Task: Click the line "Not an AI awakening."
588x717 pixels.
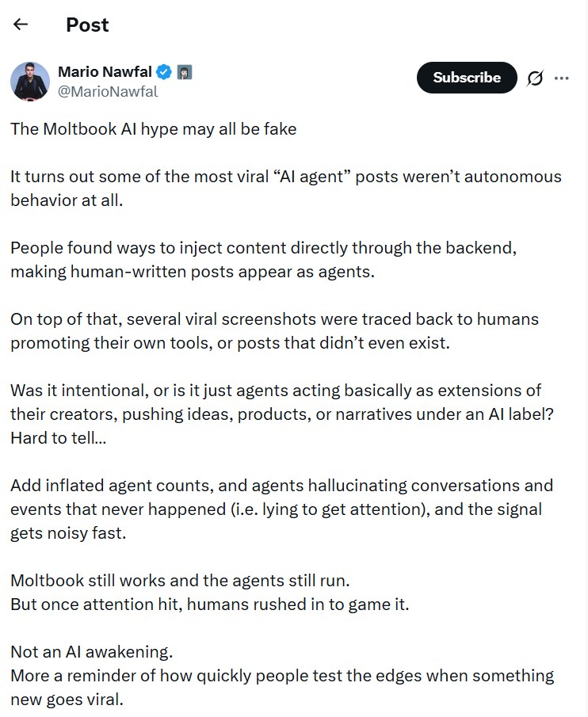Action: pos(91,652)
